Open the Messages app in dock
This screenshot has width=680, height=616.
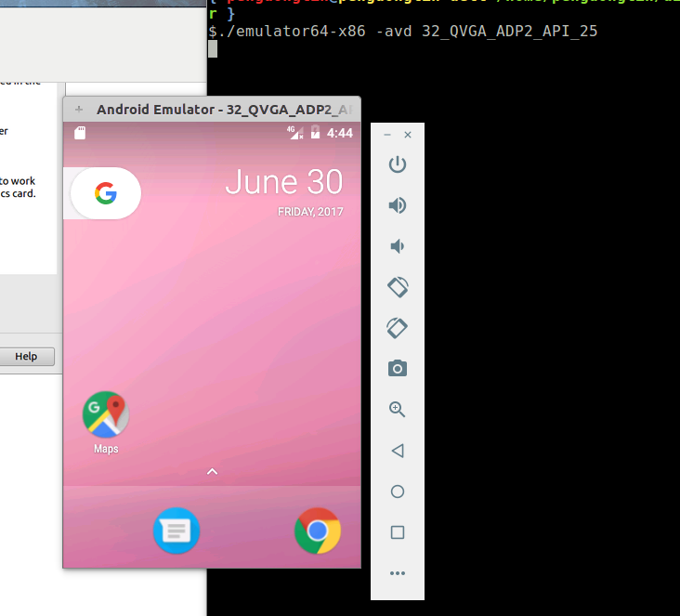(177, 531)
